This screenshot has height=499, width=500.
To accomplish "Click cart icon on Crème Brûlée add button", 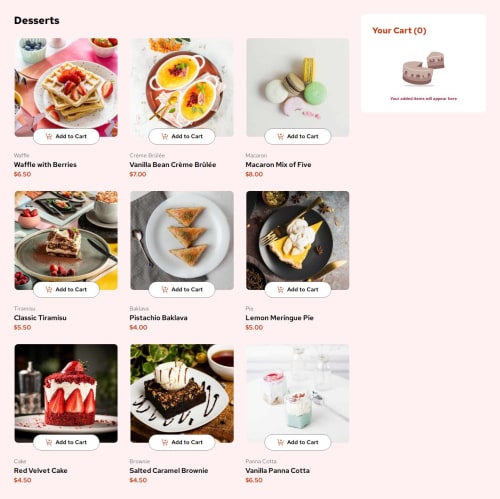I will click(165, 136).
